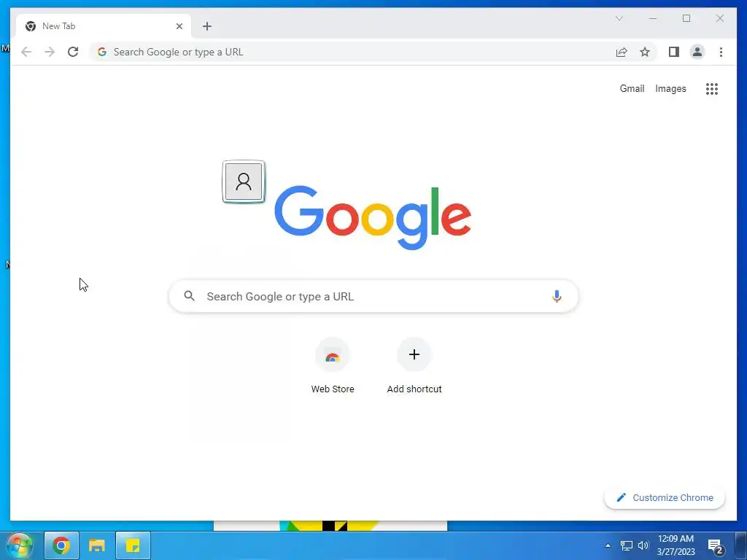Click the Web Store label text
This screenshot has height=560, width=747.
[x=333, y=389]
